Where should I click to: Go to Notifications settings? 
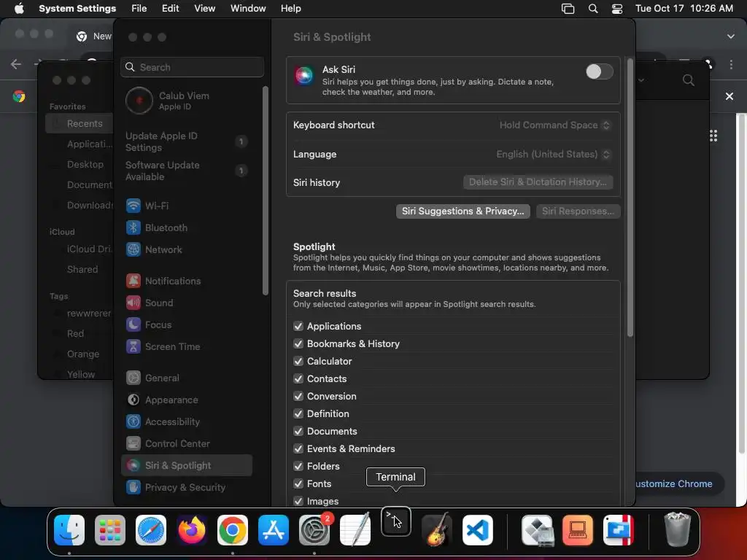click(187, 281)
